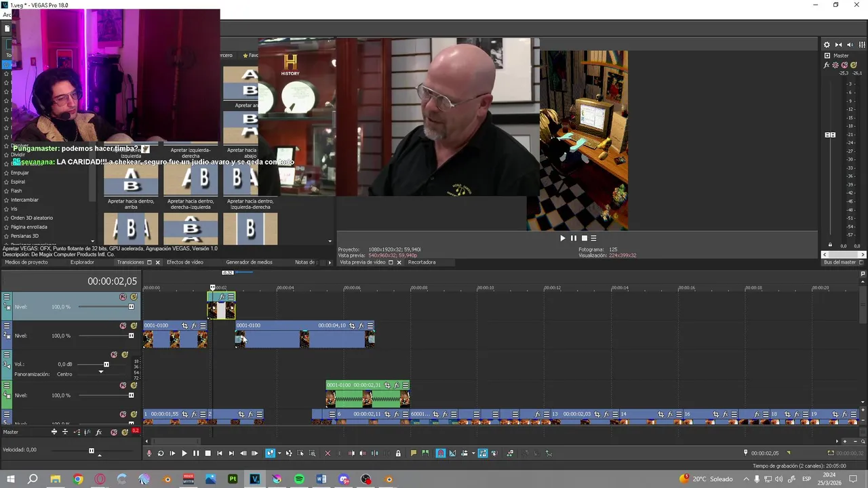Viewport: 868px width, 488px height.
Task: Insert a region with green region icon
Action: click(425, 453)
